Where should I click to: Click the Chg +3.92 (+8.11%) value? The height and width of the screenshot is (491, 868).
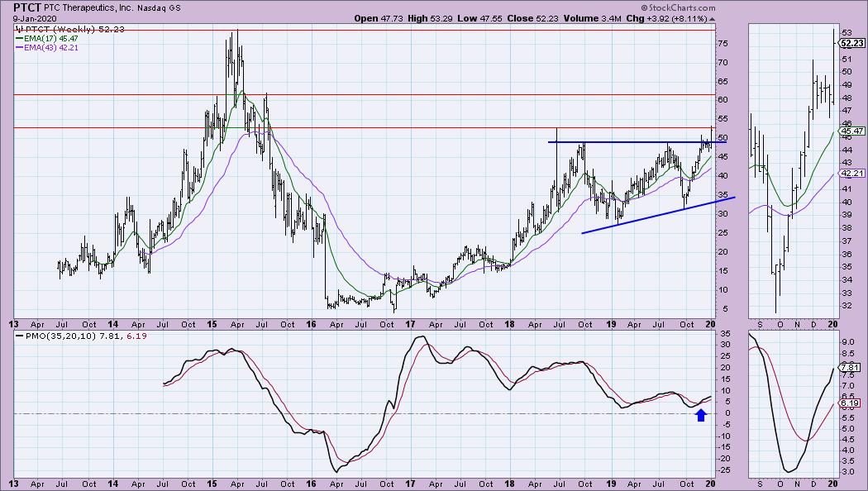(x=666, y=18)
